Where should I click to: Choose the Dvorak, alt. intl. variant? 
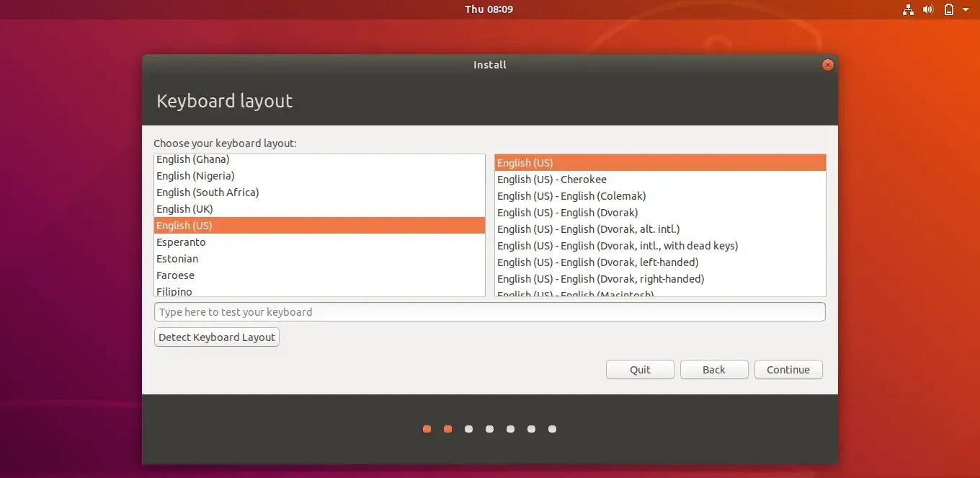660,229
